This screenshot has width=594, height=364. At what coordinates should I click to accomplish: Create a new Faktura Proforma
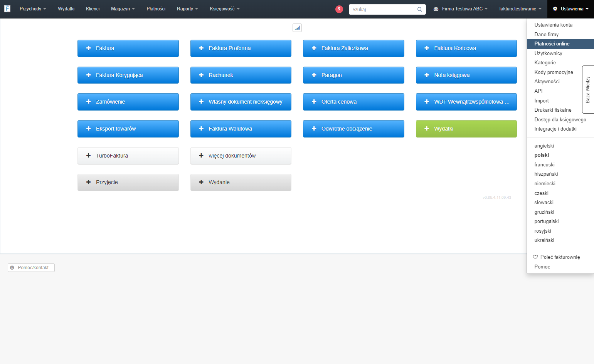pyautogui.click(x=241, y=48)
